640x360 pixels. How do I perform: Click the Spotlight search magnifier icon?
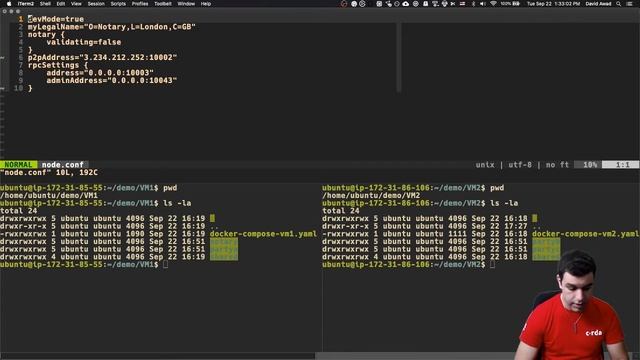(619, 4)
